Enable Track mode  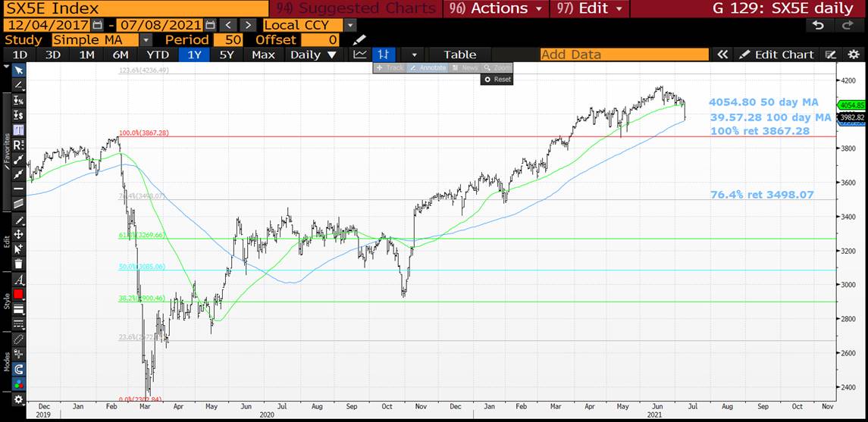pos(391,67)
